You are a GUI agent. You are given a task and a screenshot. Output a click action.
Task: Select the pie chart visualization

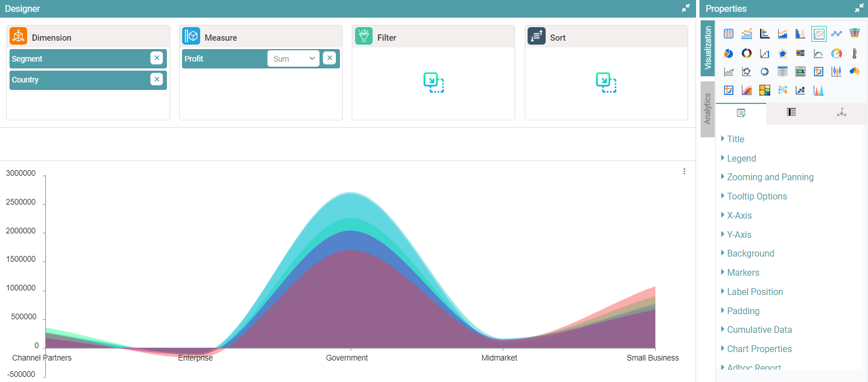(728, 53)
